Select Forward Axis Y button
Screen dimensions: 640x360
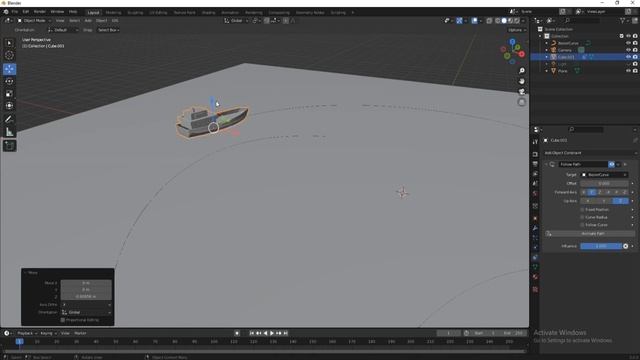click(x=591, y=192)
